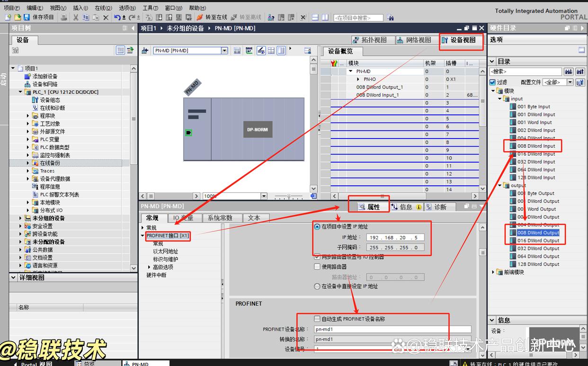Click the green PROFINET port on the PN-MD device

tap(188, 133)
